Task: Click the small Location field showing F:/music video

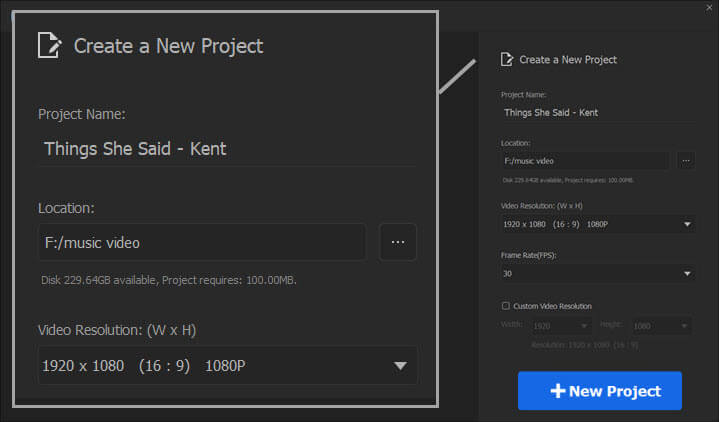Action: point(585,160)
